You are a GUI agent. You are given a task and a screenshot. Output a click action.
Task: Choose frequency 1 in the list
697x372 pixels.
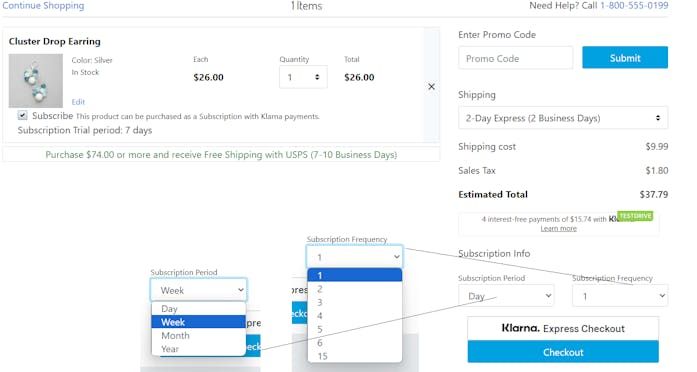point(355,276)
